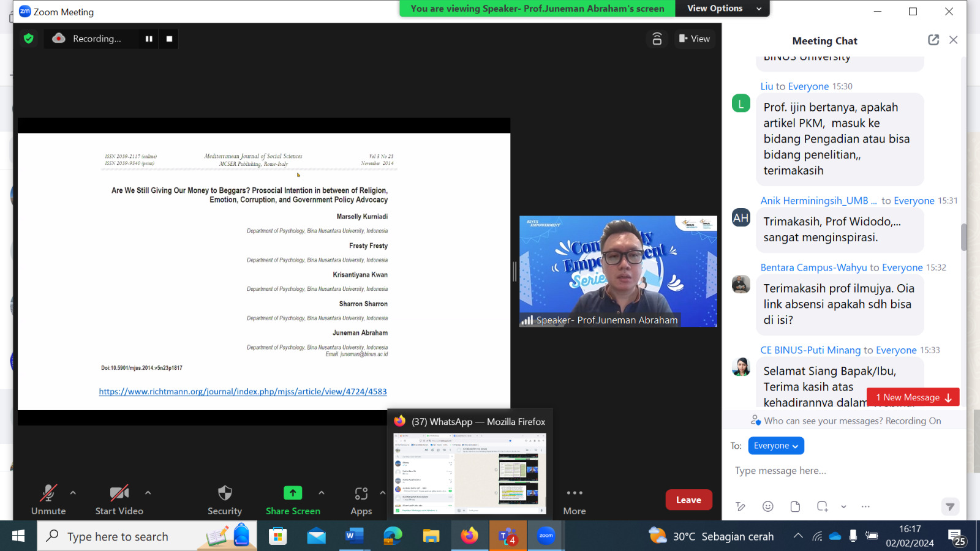The image size is (980, 551).
Task: Open the View Options dropdown
Action: pos(722,9)
